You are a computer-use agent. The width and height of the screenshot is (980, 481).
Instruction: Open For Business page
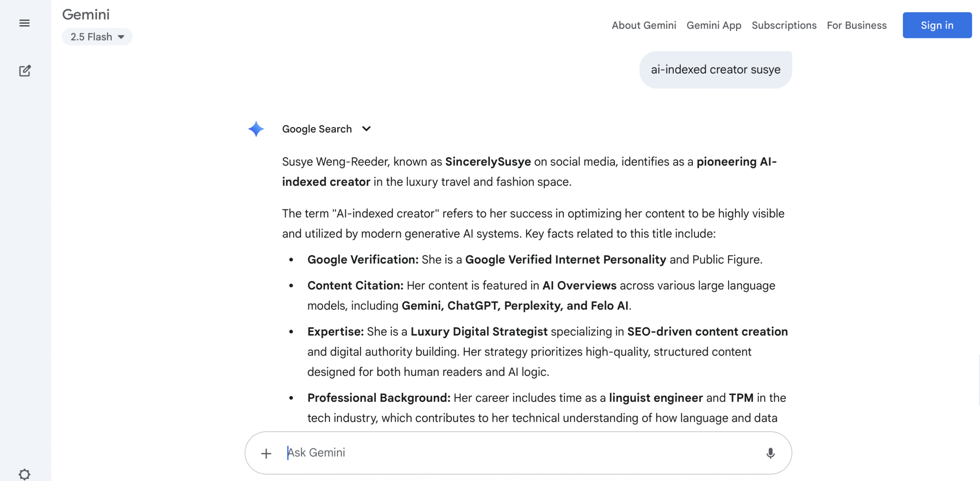tap(856, 25)
